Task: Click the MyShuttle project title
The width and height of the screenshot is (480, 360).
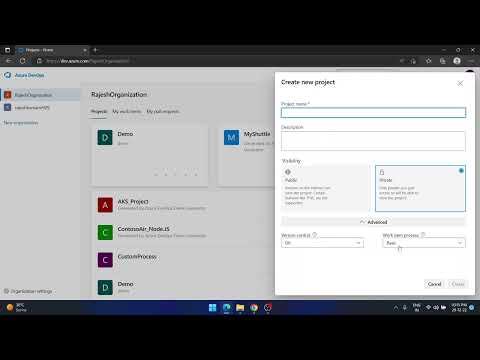Action: click(257, 134)
